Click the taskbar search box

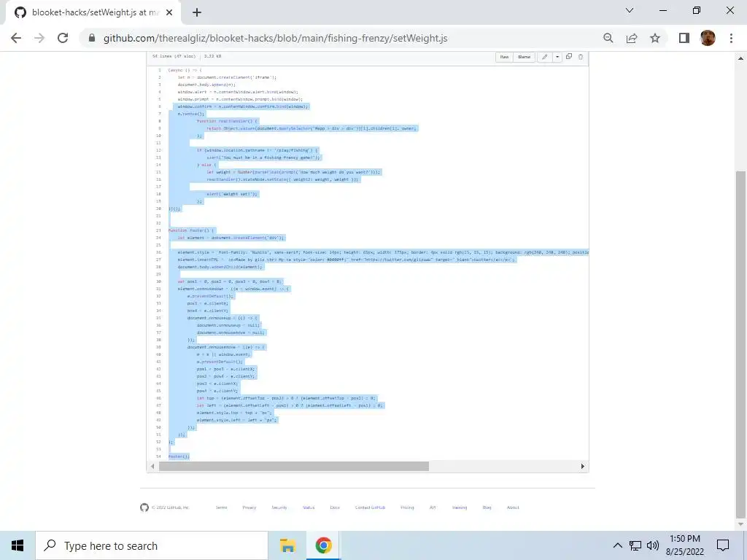click(152, 545)
